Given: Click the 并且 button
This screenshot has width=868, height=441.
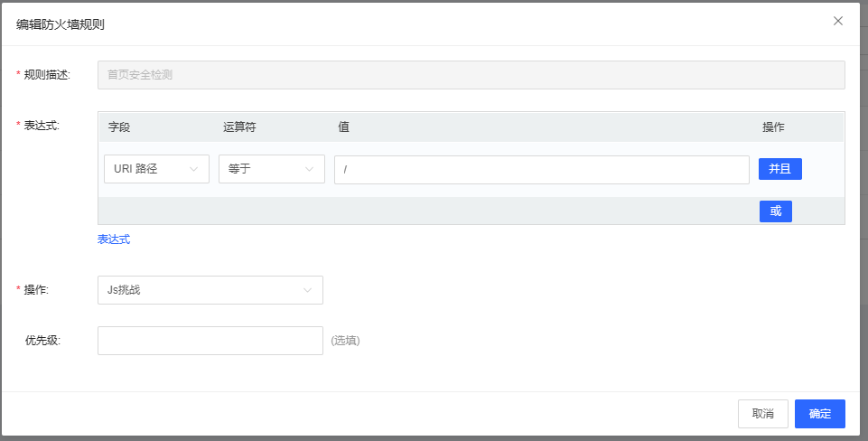Looking at the screenshot, I should click(x=780, y=169).
